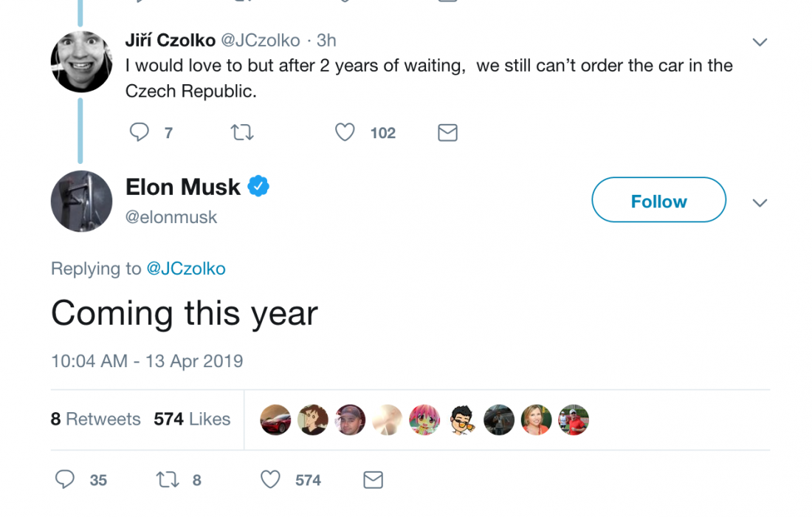812x517 pixels.
Task: Reply to Elon Musk's tweet
Action: coord(65,480)
